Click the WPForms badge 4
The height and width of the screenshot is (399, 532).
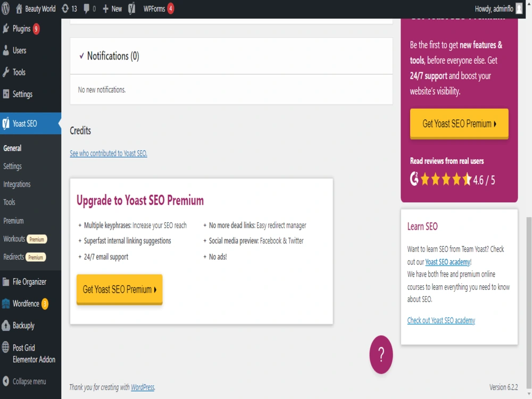(171, 9)
